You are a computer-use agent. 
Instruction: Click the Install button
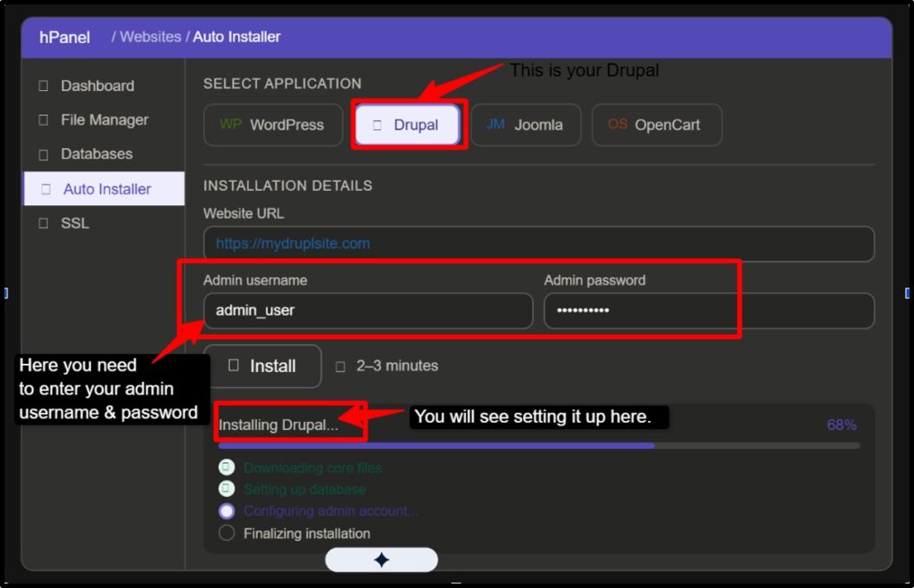point(262,366)
